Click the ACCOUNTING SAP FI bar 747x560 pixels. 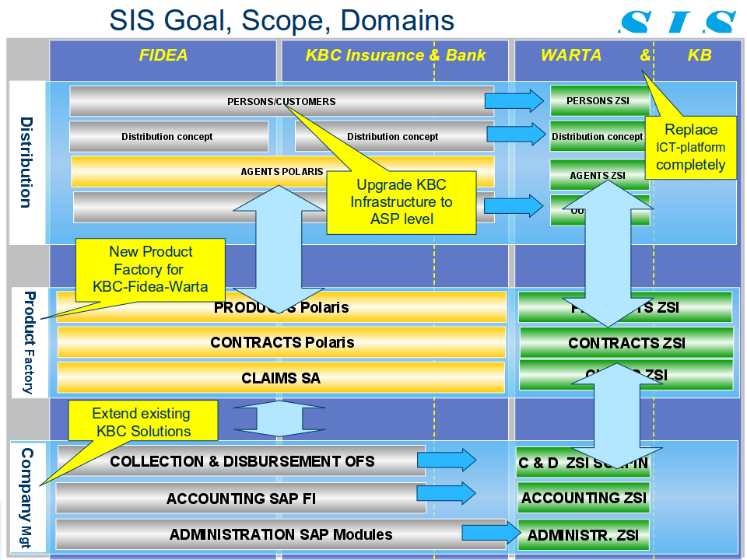coord(240,498)
